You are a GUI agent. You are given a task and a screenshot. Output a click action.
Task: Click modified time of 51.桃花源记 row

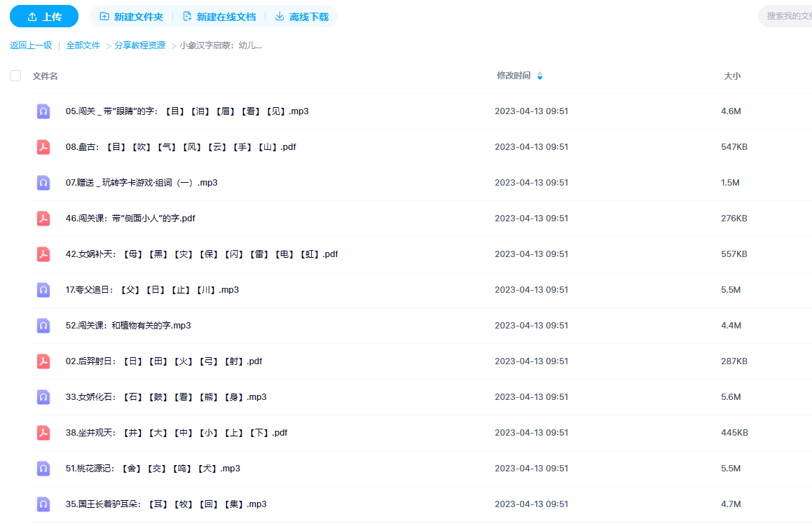point(531,469)
